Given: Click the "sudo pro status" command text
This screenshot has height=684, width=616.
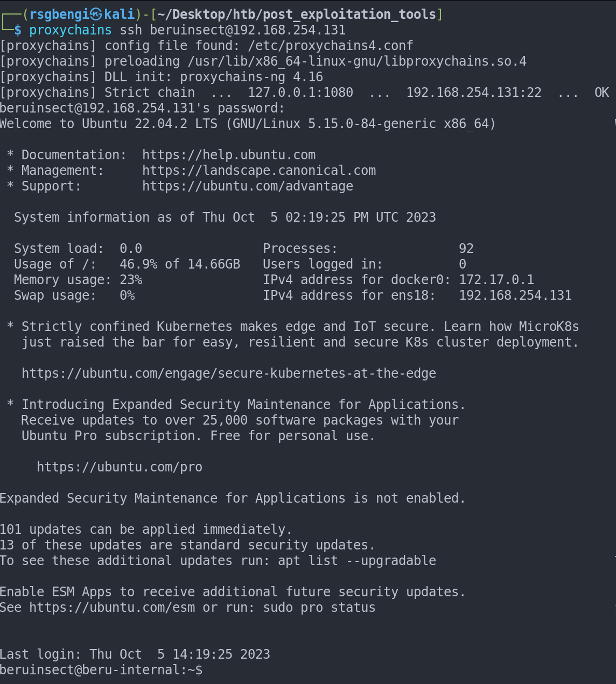Looking at the screenshot, I should (x=319, y=608).
